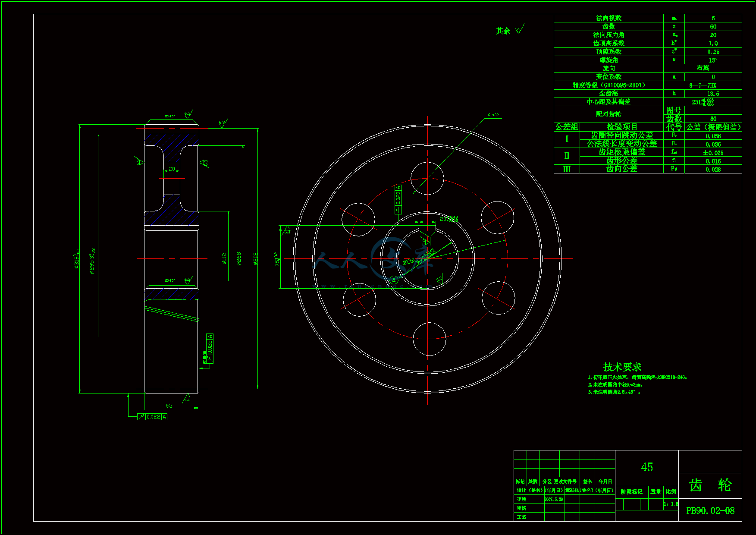Select the tolerance value 0.056
This screenshot has width=756, height=535.
713,136
